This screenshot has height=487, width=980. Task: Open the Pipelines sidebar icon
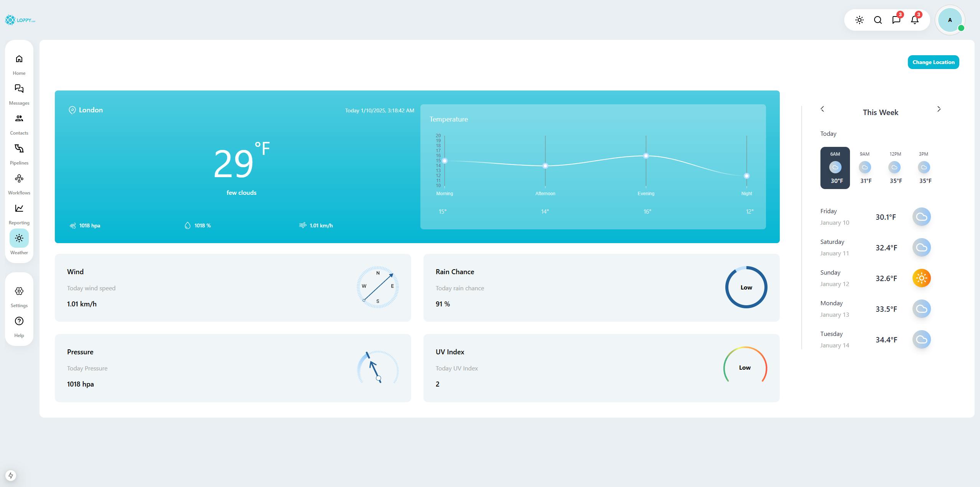19,149
